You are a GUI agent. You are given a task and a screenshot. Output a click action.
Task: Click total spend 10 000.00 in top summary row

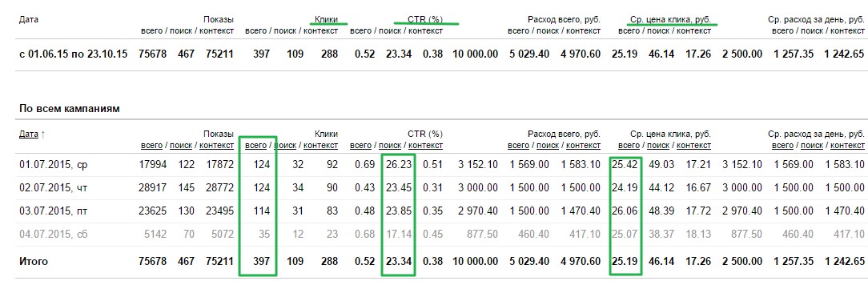(476, 54)
